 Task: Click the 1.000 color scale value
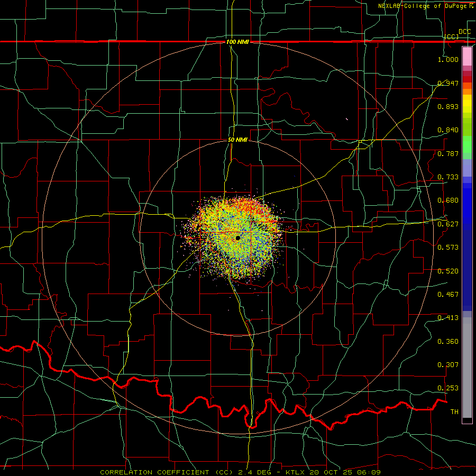(448, 59)
